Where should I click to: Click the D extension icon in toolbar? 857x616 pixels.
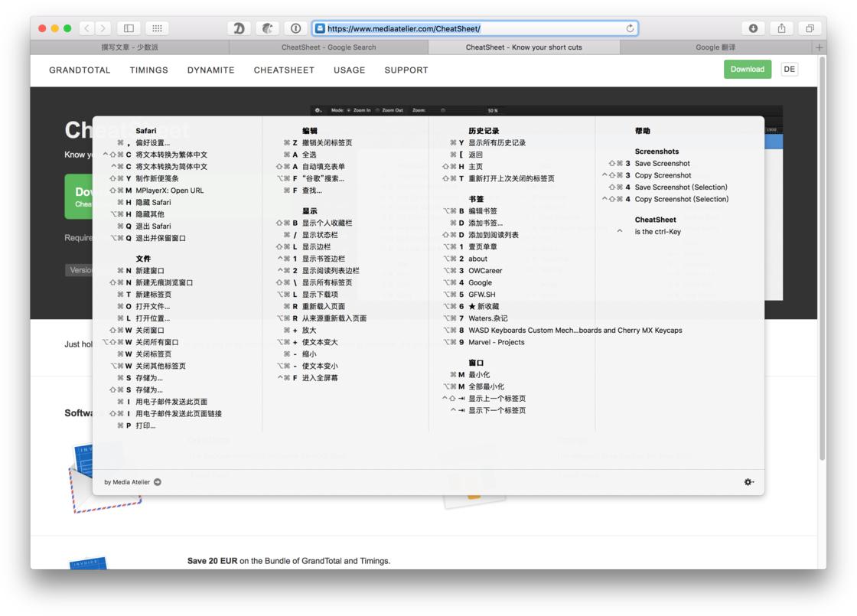[239, 28]
